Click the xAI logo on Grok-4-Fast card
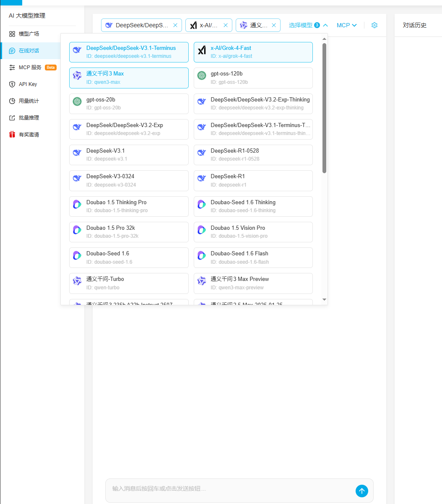 point(202,50)
